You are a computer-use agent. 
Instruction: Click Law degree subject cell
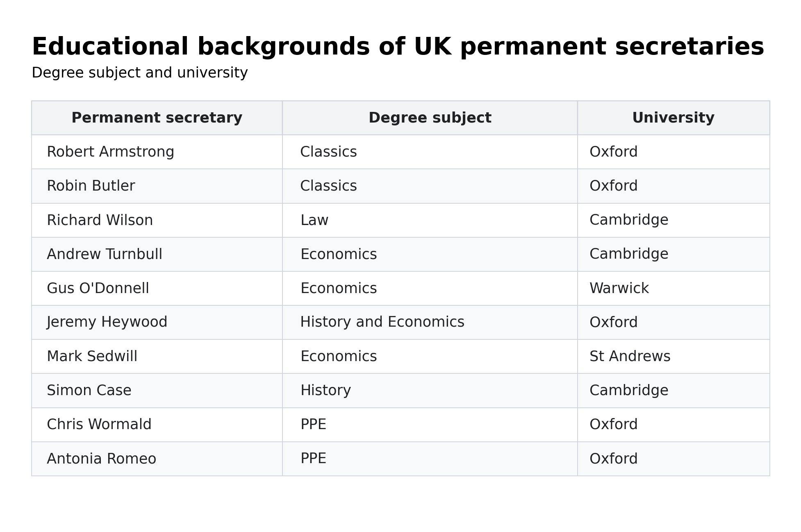click(430, 221)
